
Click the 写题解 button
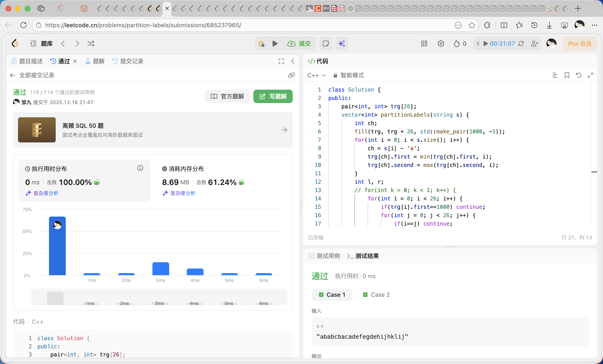pos(273,96)
